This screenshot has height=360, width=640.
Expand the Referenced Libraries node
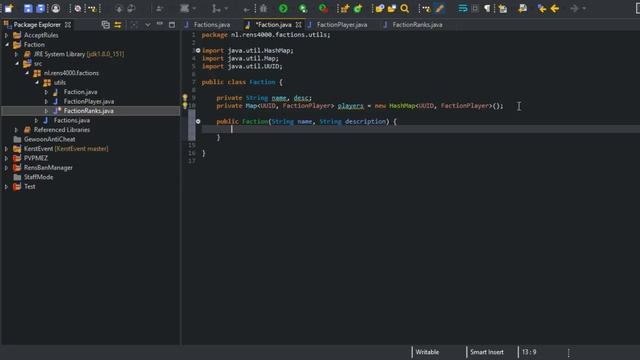coord(16,130)
